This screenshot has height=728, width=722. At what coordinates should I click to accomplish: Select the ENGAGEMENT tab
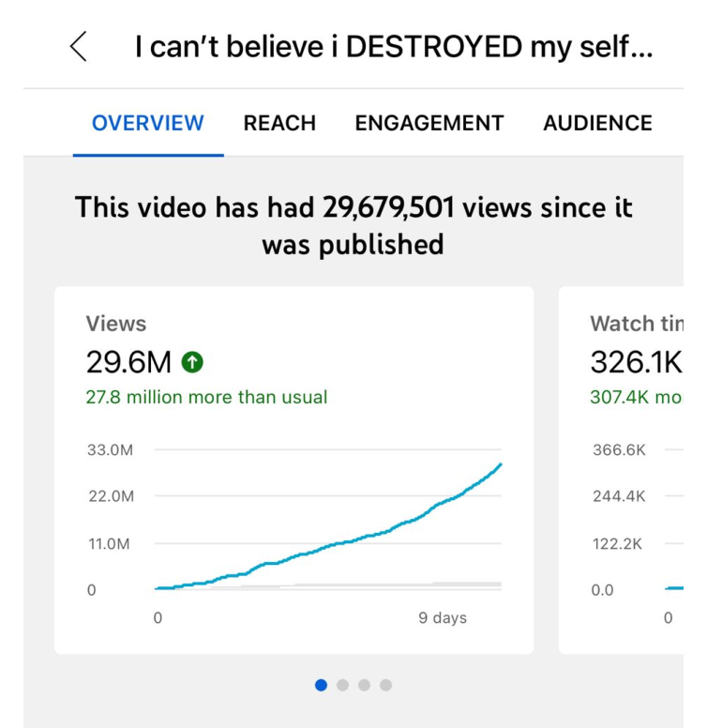pyautogui.click(x=429, y=123)
